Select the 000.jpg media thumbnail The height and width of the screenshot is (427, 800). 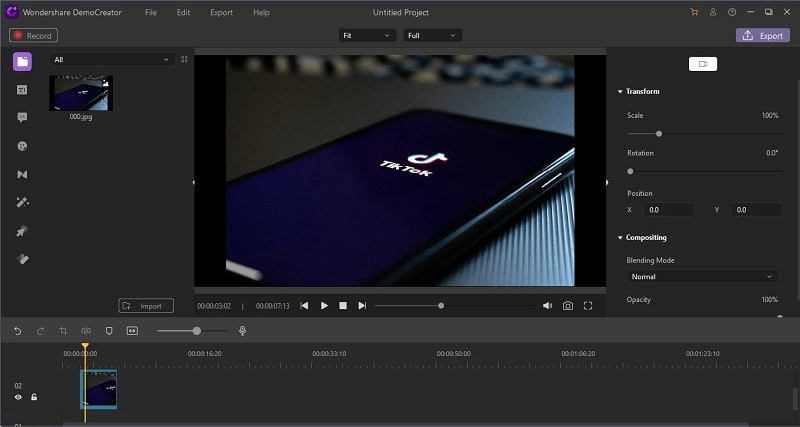tap(81, 93)
